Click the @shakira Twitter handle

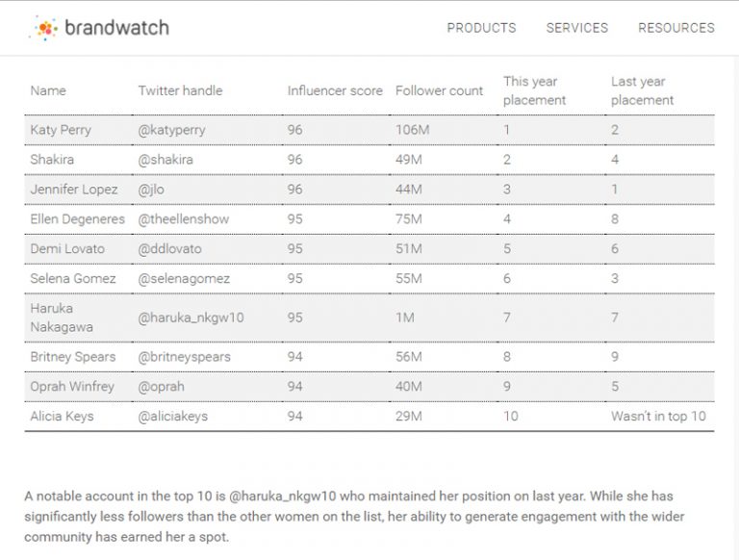pos(166,160)
